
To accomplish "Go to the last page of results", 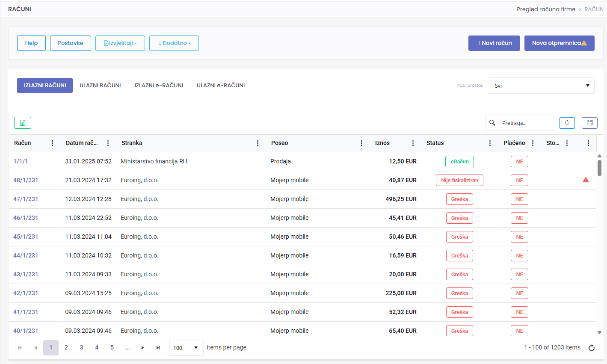I will [158, 348].
